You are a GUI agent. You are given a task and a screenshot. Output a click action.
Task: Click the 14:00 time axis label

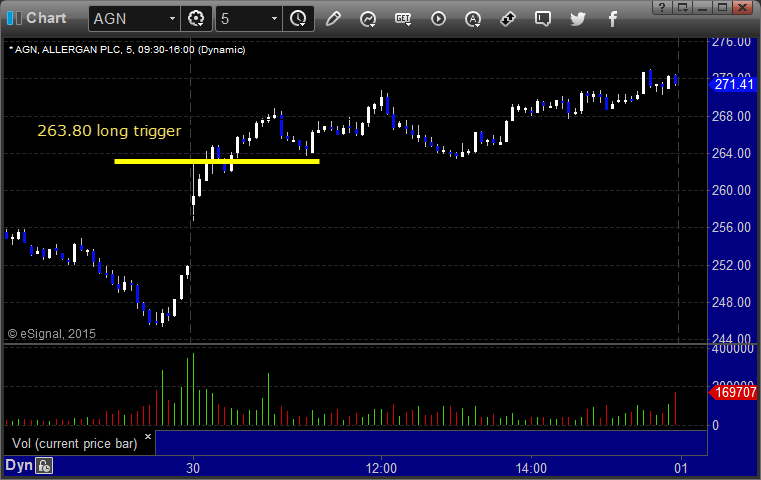click(531, 468)
